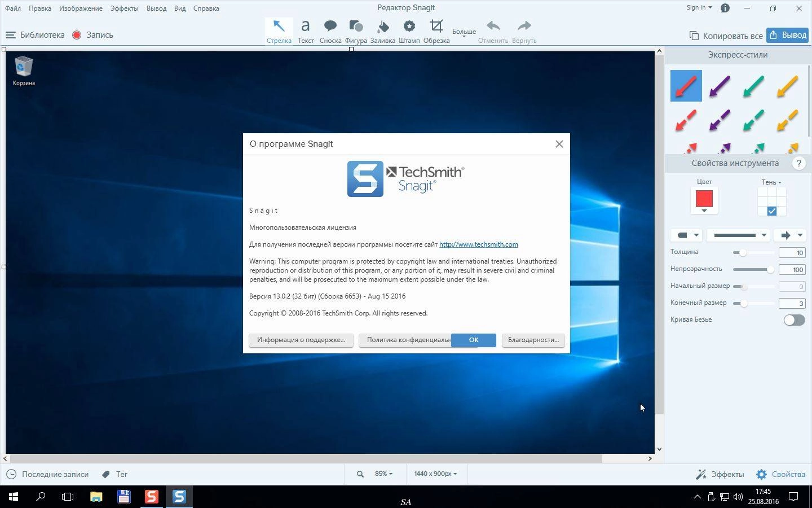Screen dimensions: 812x508
Task: Open the Изображение menu
Action: (x=81, y=8)
